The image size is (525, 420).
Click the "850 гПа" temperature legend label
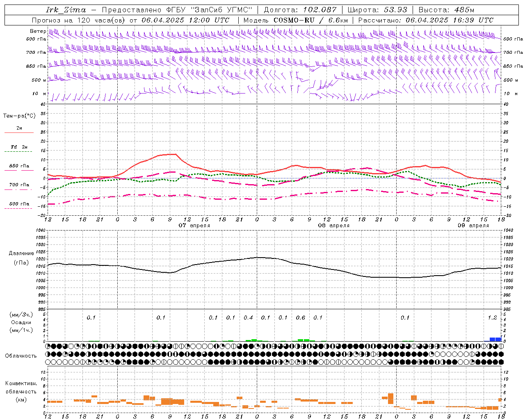click(x=19, y=166)
